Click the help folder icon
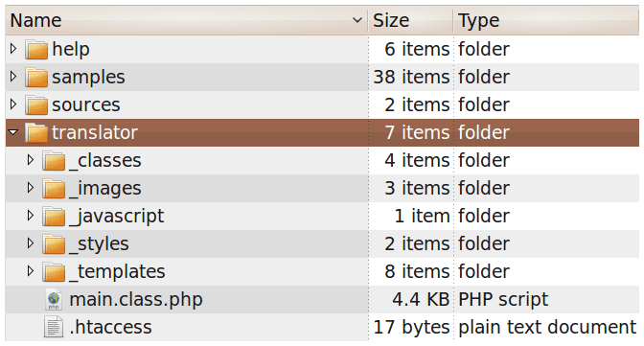This screenshot has height=346, width=644. pyautogui.click(x=36, y=50)
